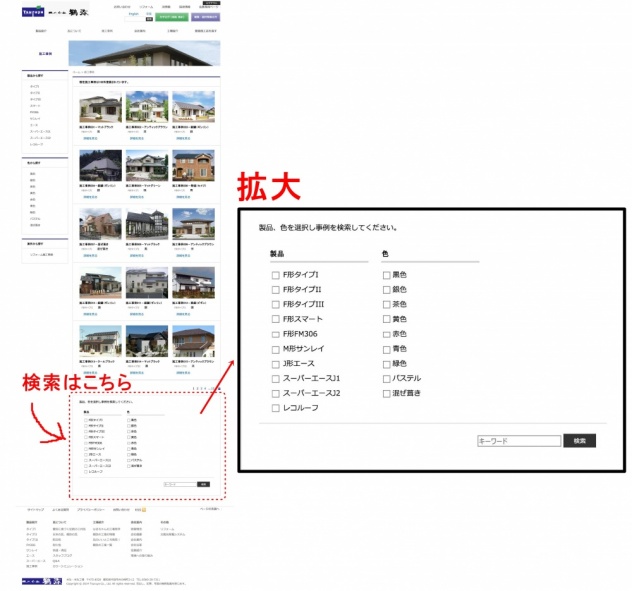
Task: Open the 施工事例 item in main navigation
Action: [108, 31]
